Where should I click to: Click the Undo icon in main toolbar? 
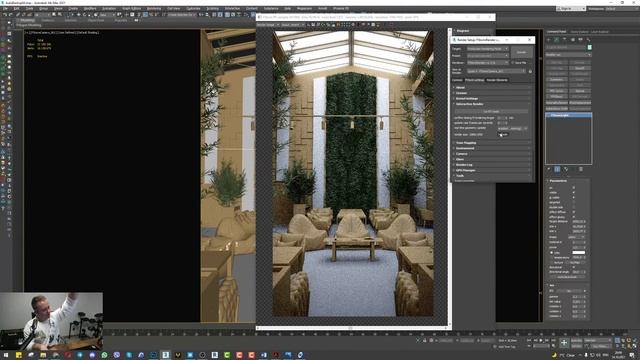[x=5, y=15]
